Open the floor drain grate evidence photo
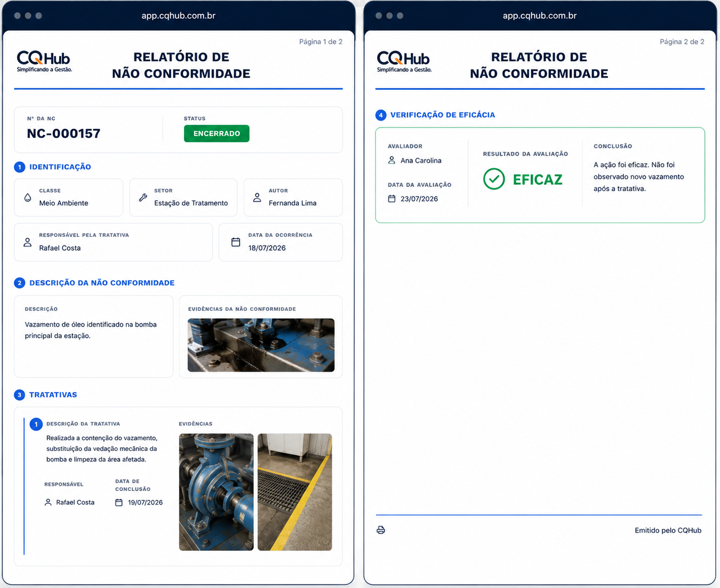 click(295, 492)
